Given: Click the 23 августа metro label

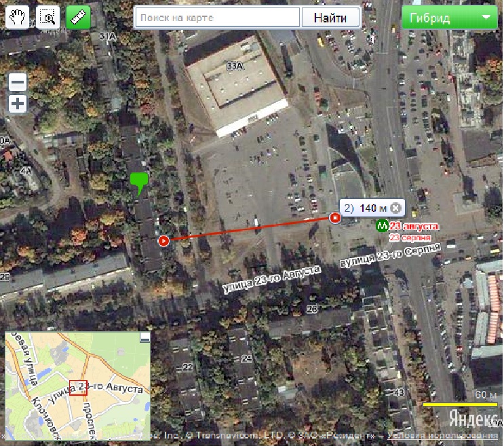Looking at the screenshot, I should (x=414, y=227).
